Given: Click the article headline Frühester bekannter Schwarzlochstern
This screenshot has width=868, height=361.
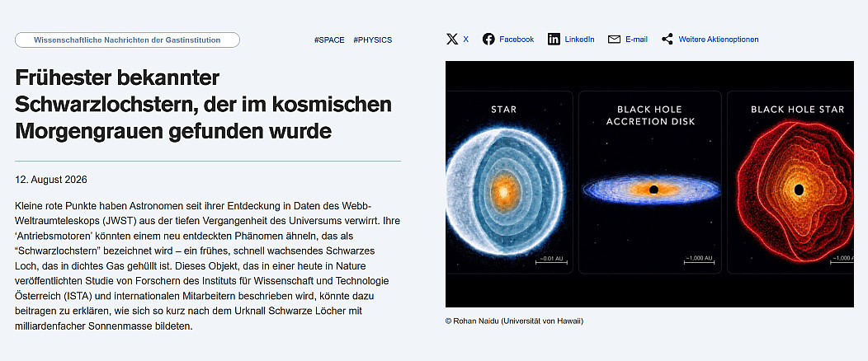Looking at the screenshot, I should (x=203, y=105).
